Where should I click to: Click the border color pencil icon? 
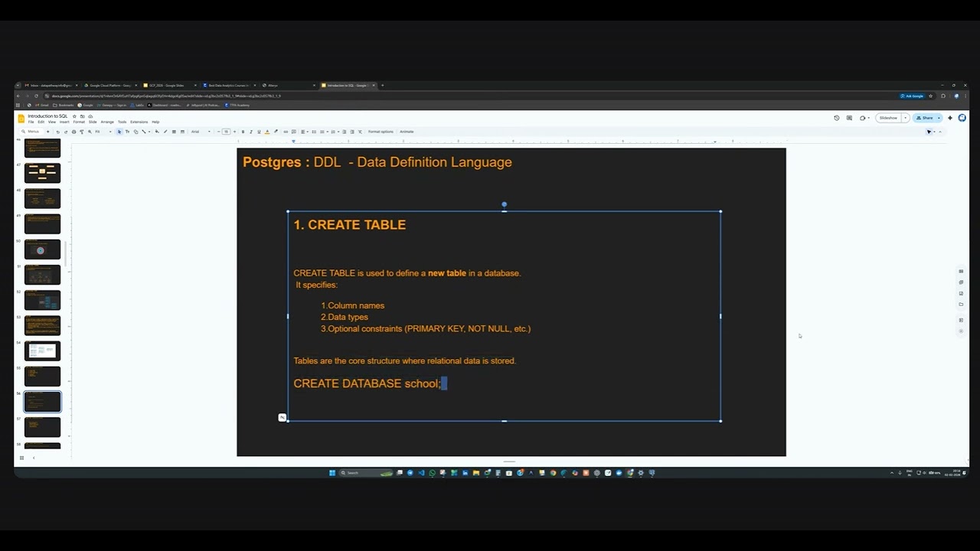coord(165,132)
